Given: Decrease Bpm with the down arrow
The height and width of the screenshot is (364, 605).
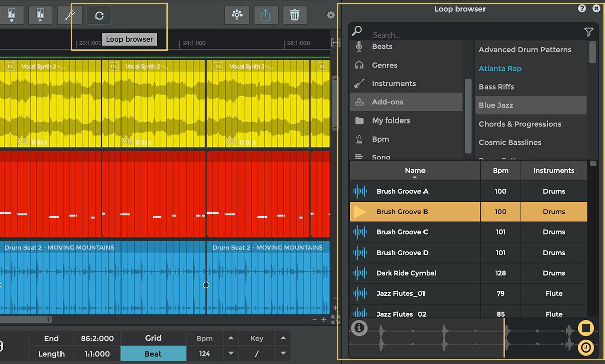Looking at the screenshot, I should pyautogui.click(x=231, y=354).
